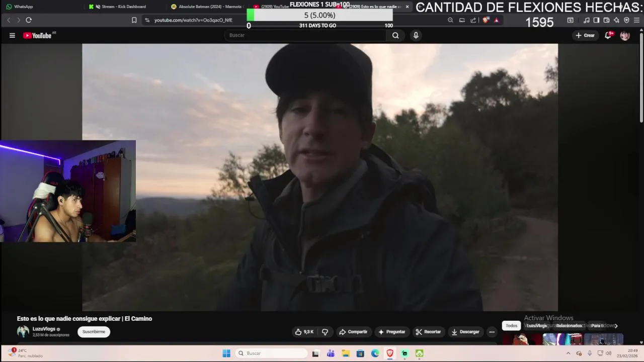The width and height of the screenshot is (644, 362).
Task: Open the LuzuVlogs channel name link
Action: pyautogui.click(x=44, y=329)
